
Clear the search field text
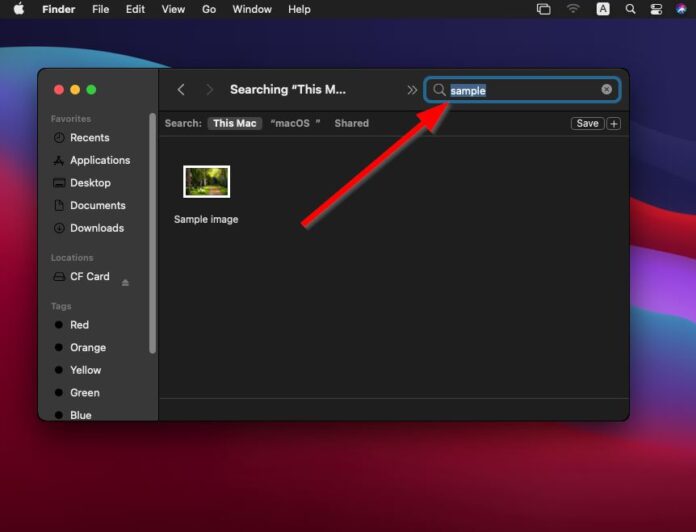point(606,90)
